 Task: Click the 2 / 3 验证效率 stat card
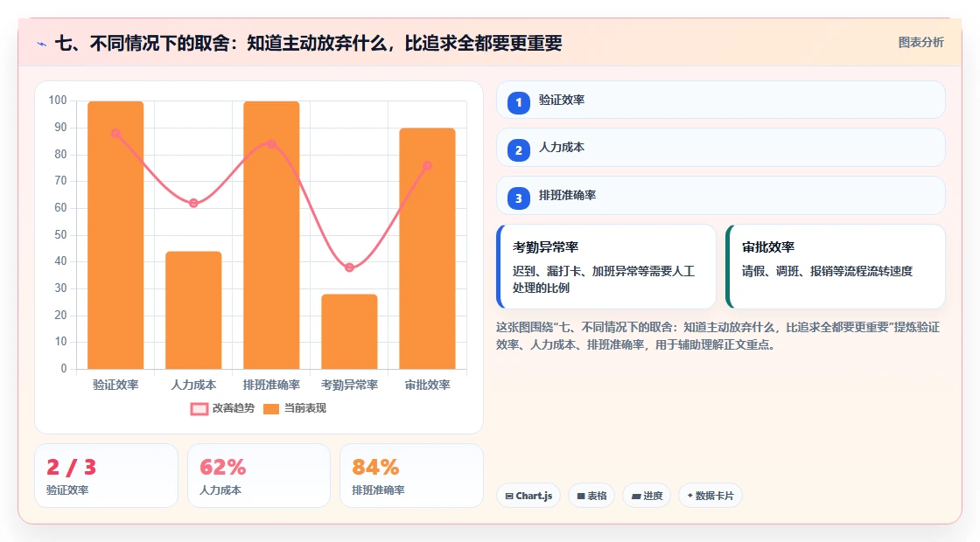pos(106,476)
